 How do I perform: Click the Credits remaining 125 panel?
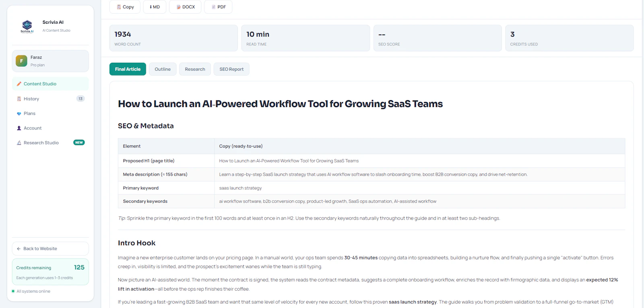coord(50,272)
